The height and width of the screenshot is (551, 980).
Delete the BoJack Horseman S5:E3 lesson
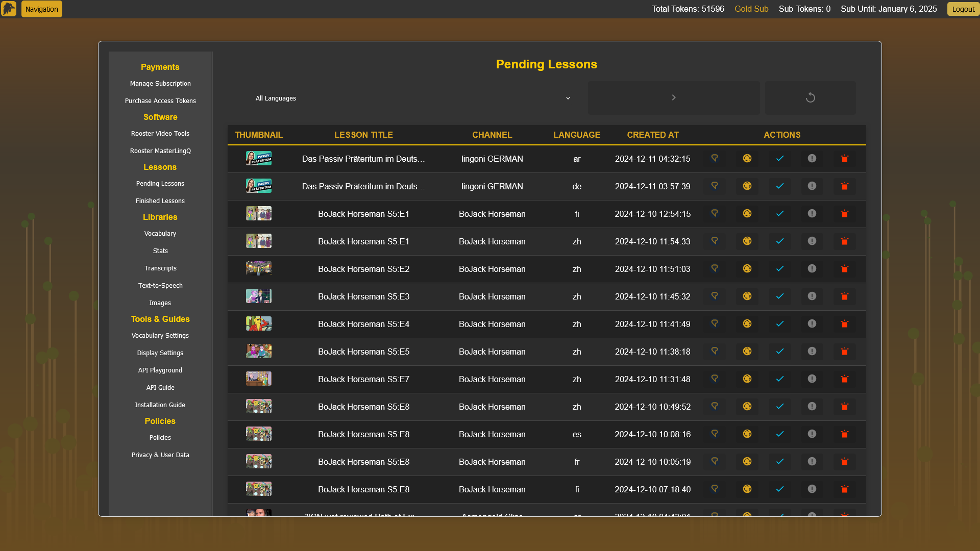[x=844, y=296]
